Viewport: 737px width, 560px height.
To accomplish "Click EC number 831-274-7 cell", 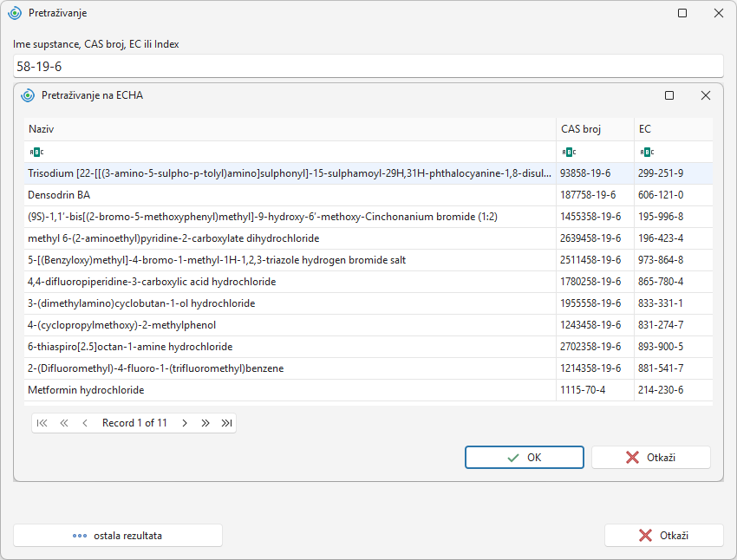I will tap(674, 324).
